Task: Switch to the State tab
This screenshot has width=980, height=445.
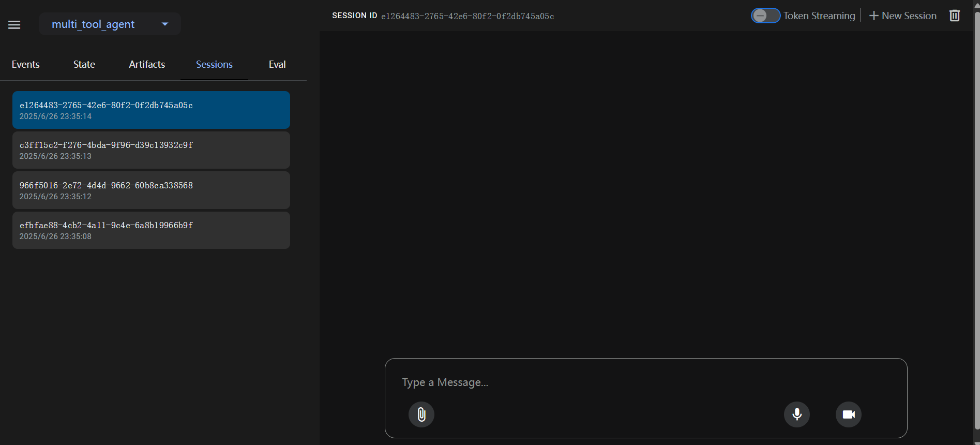Action: pyautogui.click(x=84, y=64)
